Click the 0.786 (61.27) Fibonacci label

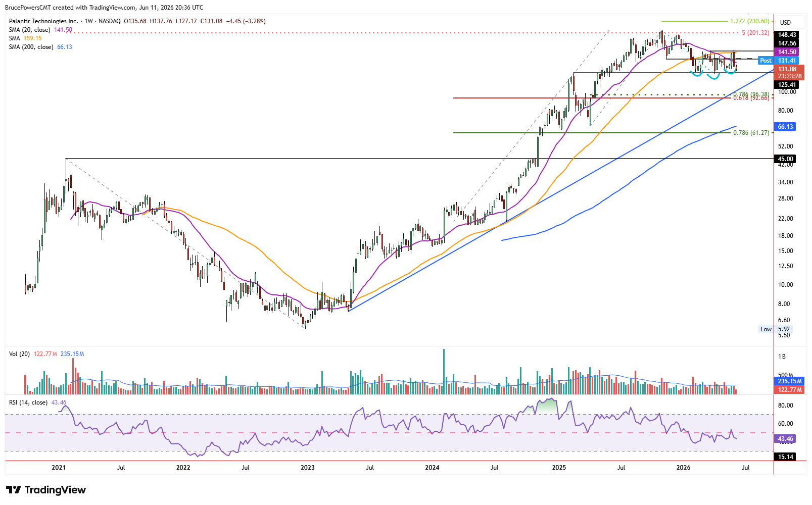(x=751, y=133)
